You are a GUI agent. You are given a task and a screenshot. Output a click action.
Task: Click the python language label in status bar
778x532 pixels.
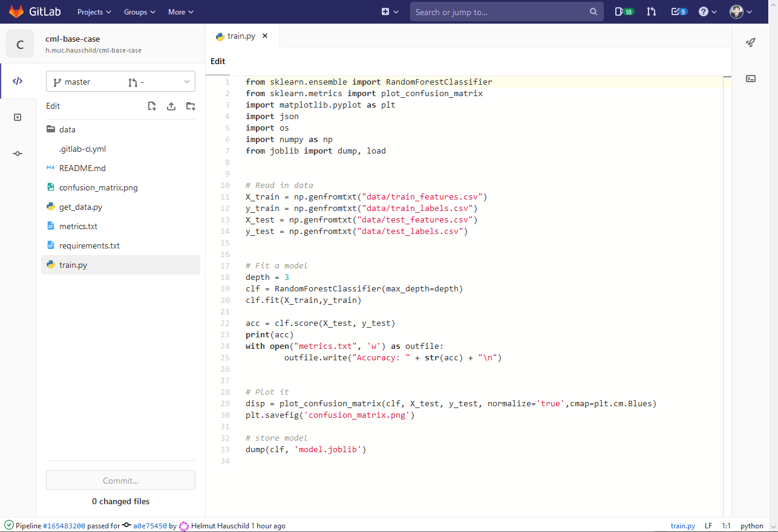pyautogui.click(x=752, y=526)
